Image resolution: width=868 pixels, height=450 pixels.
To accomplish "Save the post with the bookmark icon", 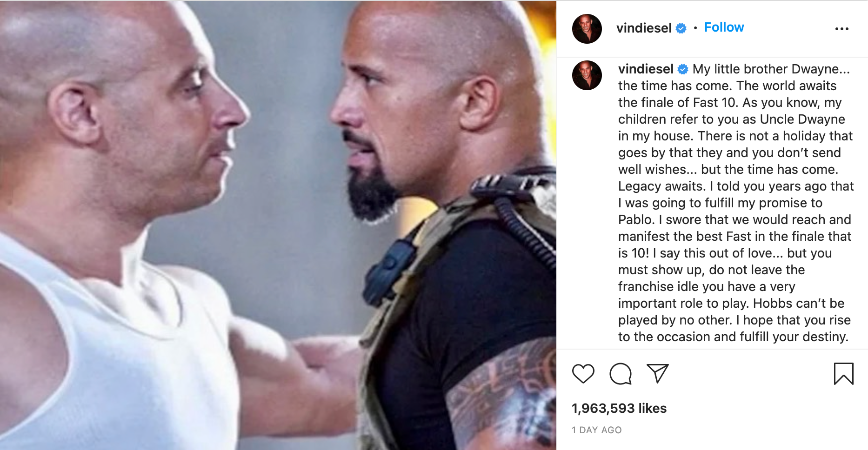I will pos(843,374).
